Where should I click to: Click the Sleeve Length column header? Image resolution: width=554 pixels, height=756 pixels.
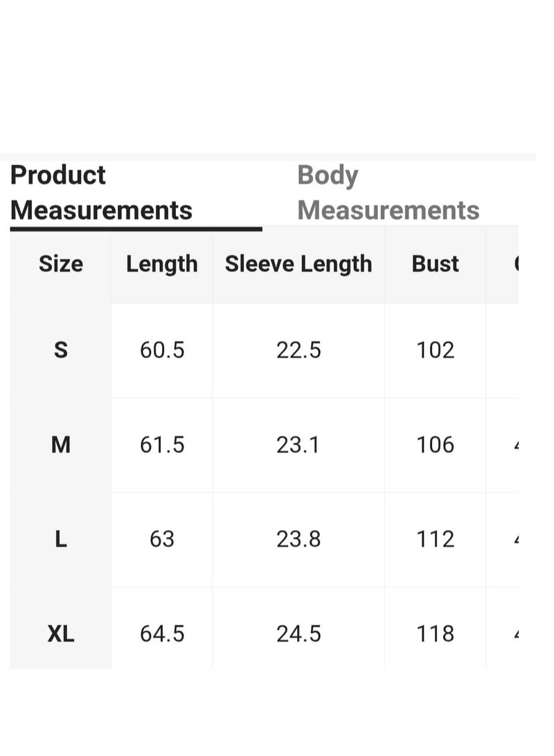coord(298,264)
